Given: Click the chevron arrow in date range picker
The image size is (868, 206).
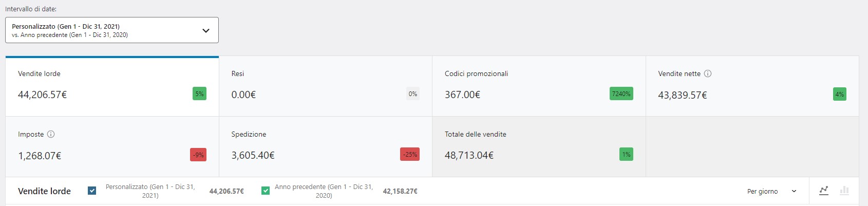Looking at the screenshot, I should 206,30.
